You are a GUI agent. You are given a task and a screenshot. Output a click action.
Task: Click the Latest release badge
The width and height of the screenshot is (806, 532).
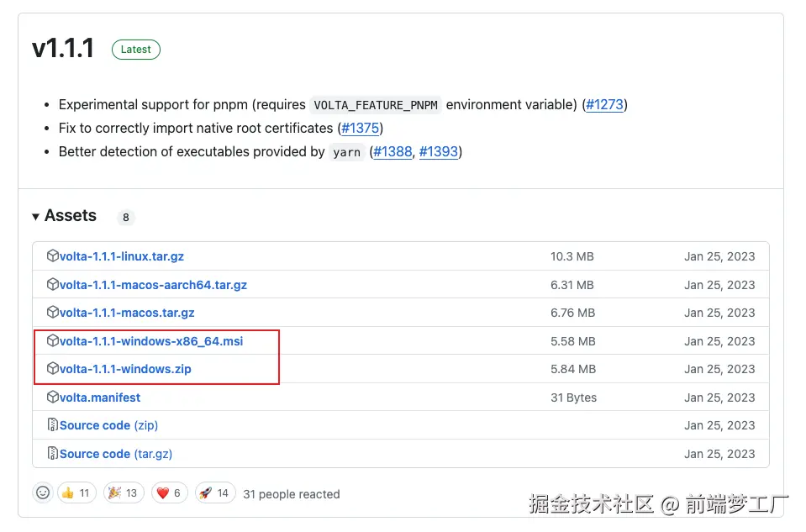(x=135, y=50)
